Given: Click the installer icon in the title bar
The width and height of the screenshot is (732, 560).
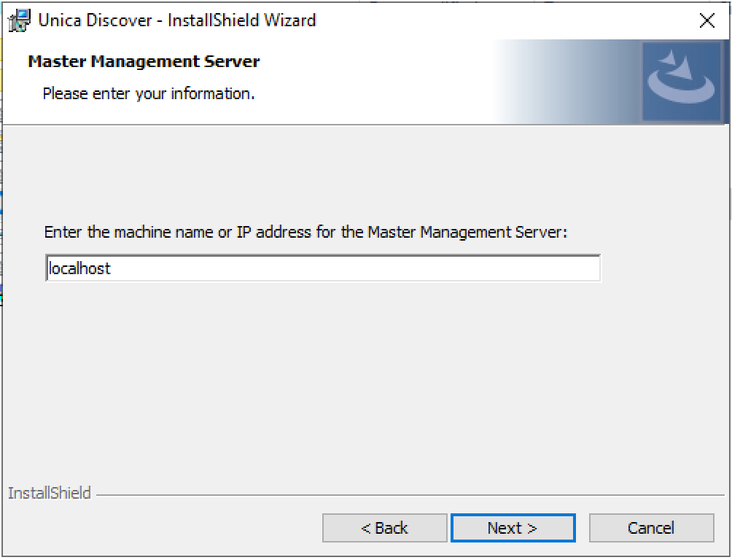Looking at the screenshot, I should (20, 20).
